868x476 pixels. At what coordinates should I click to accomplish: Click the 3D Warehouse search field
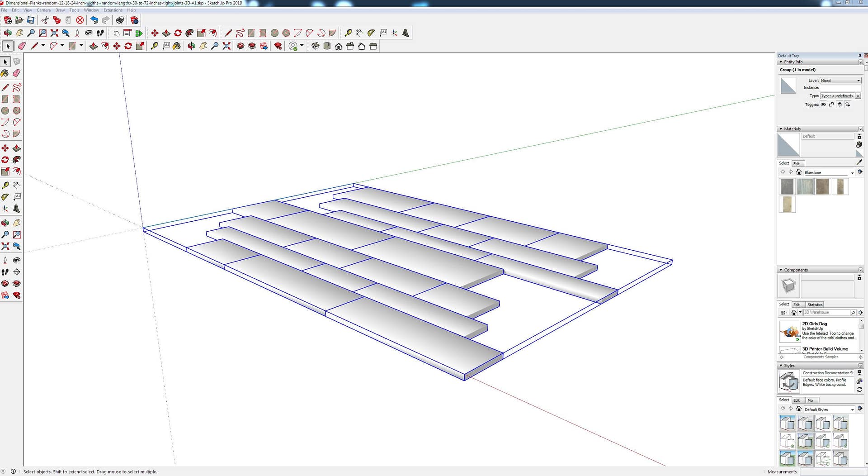click(826, 313)
